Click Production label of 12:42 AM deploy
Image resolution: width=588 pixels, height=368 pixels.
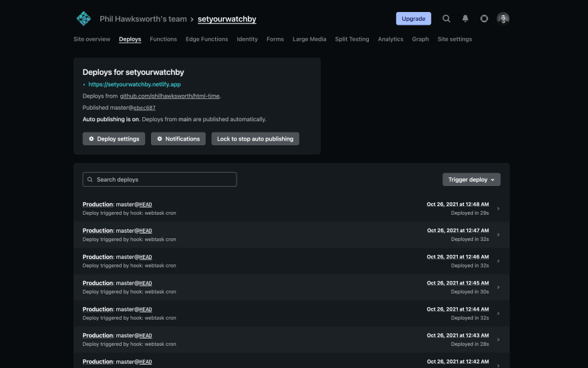pyautogui.click(x=98, y=361)
